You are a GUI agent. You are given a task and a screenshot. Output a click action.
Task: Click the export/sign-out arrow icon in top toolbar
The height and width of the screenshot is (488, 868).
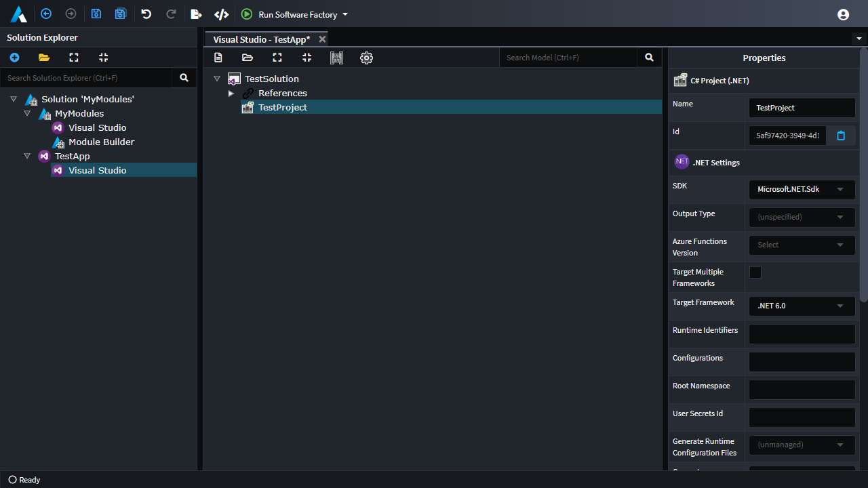pyautogui.click(x=196, y=14)
